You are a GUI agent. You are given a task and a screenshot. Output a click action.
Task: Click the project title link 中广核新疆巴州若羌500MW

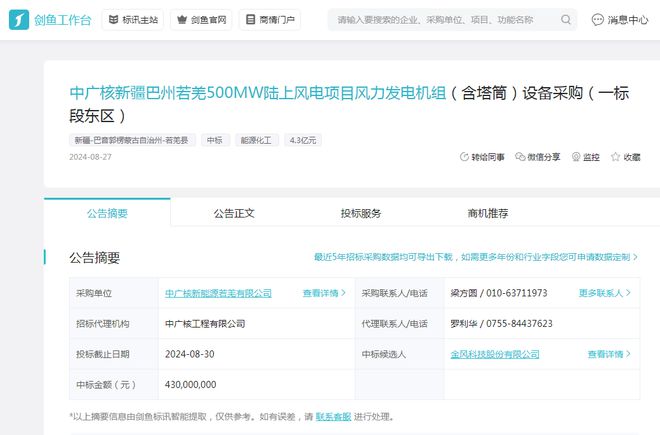tap(258, 93)
